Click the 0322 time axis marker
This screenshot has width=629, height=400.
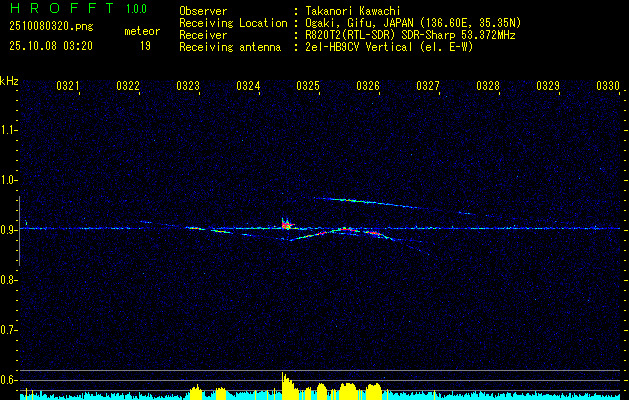point(128,86)
